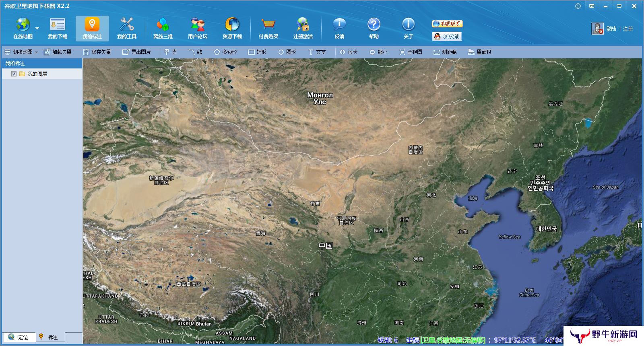Select the 我的标注 marker icon
The image size is (644, 346).
[92, 25]
